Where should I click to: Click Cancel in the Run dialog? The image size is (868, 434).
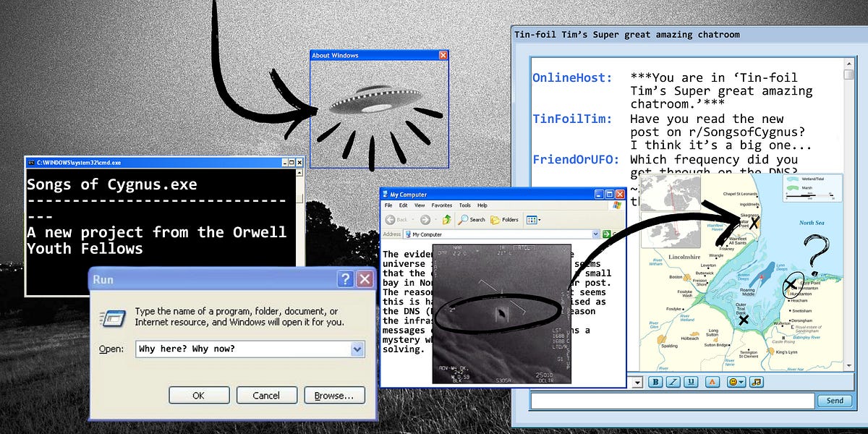click(x=266, y=396)
